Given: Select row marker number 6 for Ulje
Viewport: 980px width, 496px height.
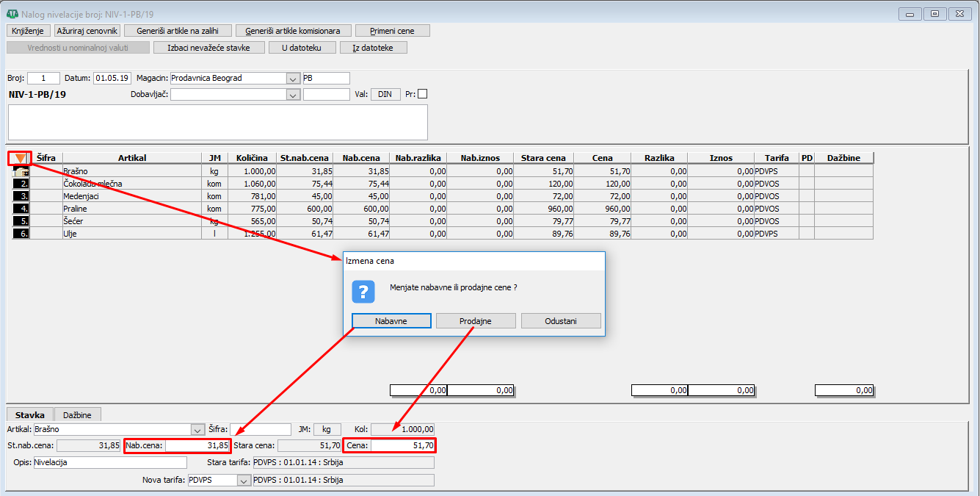Looking at the screenshot, I should (x=21, y=234).
